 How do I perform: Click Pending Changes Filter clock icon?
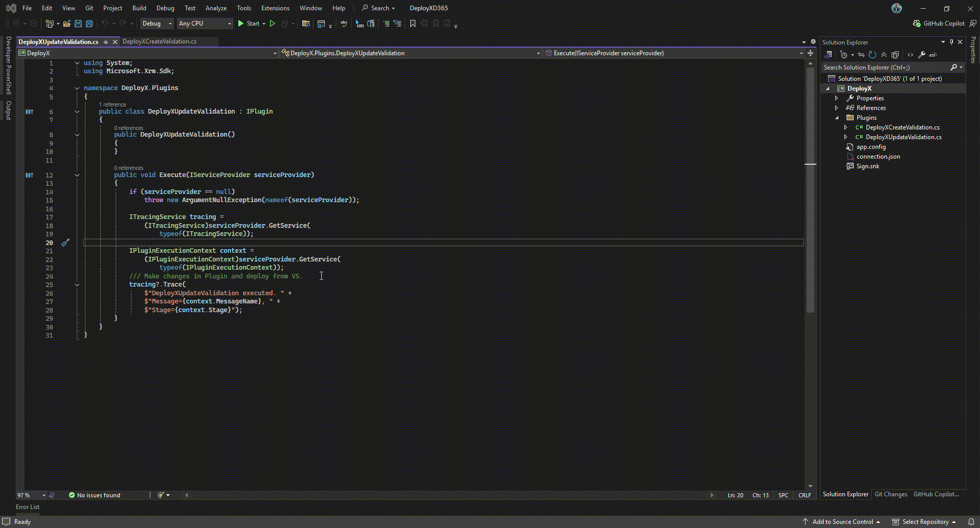tap(844, 55)
